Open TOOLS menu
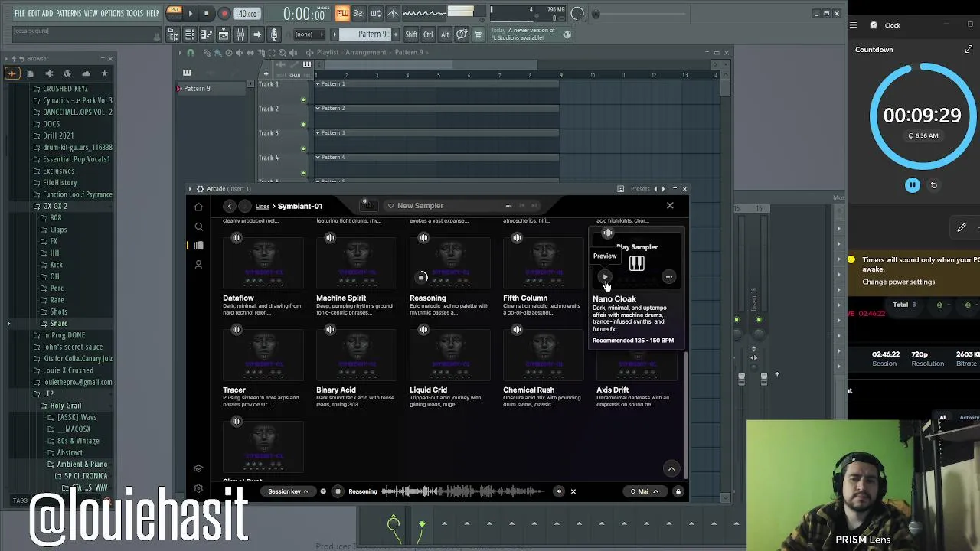Screen dimensions: 980x551 [135, 14]
